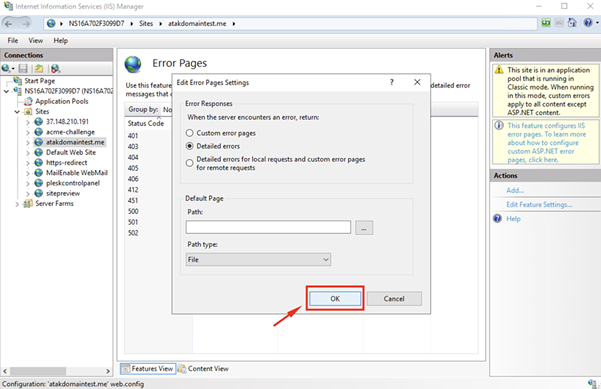Screen dimensions: 601x389
Task: Open the Path type dropdown showing File
Action: coord(258,259)
